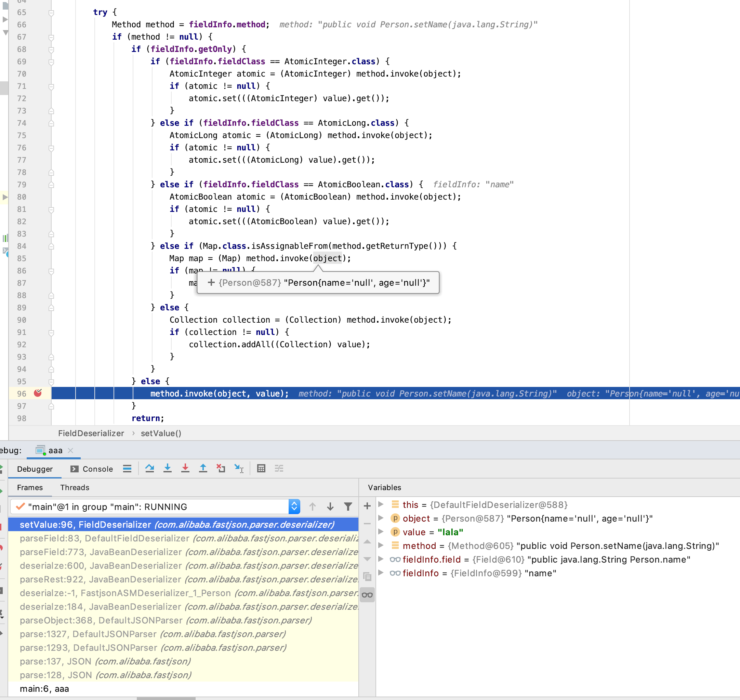Click the Step Over debugger icon

coord(150,468)
